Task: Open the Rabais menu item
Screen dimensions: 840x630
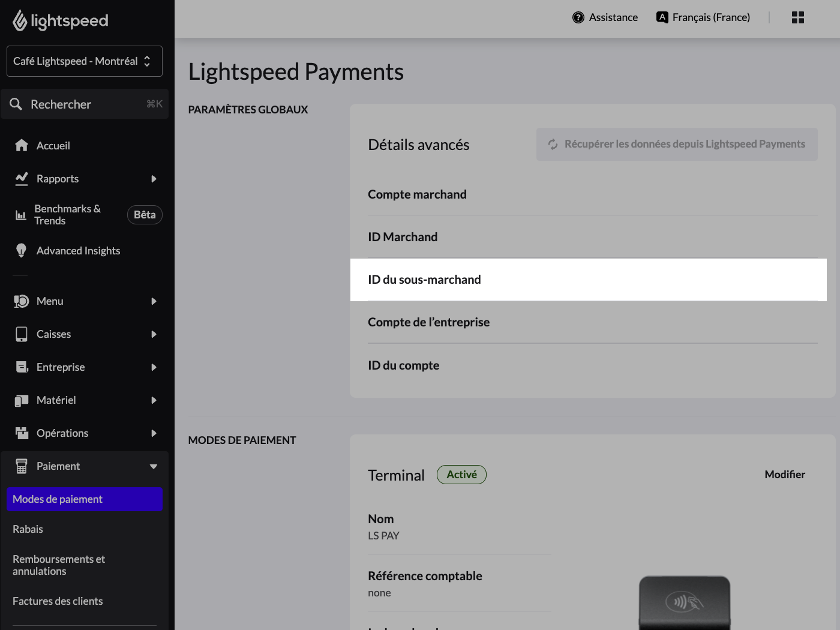Action: pyautogui.click(x=28, y=529)
